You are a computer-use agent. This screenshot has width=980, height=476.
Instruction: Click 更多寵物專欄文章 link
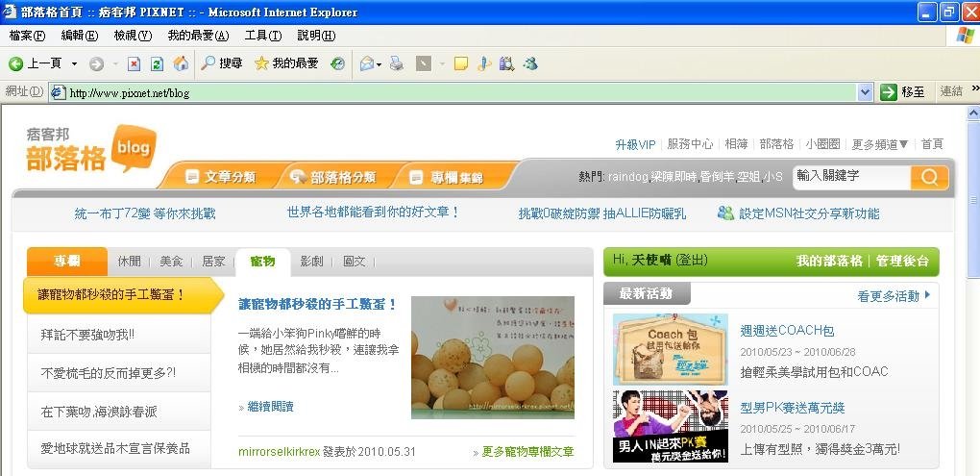coord(527,452)
